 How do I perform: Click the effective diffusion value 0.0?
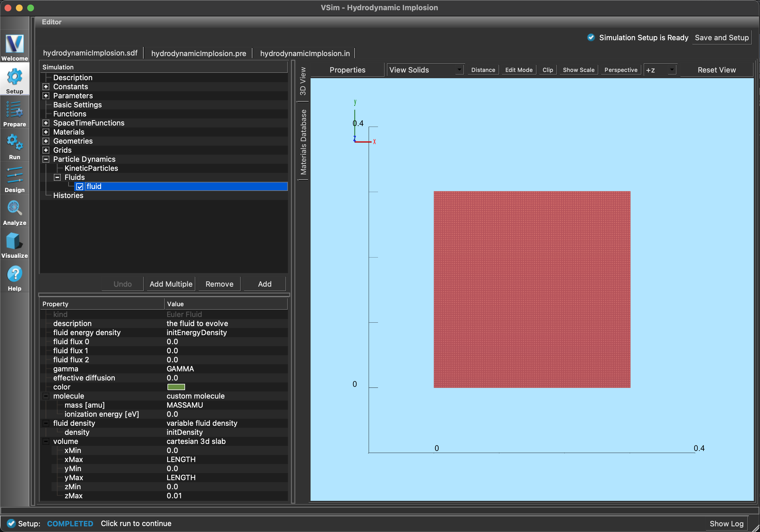click(x=172, y=378)
